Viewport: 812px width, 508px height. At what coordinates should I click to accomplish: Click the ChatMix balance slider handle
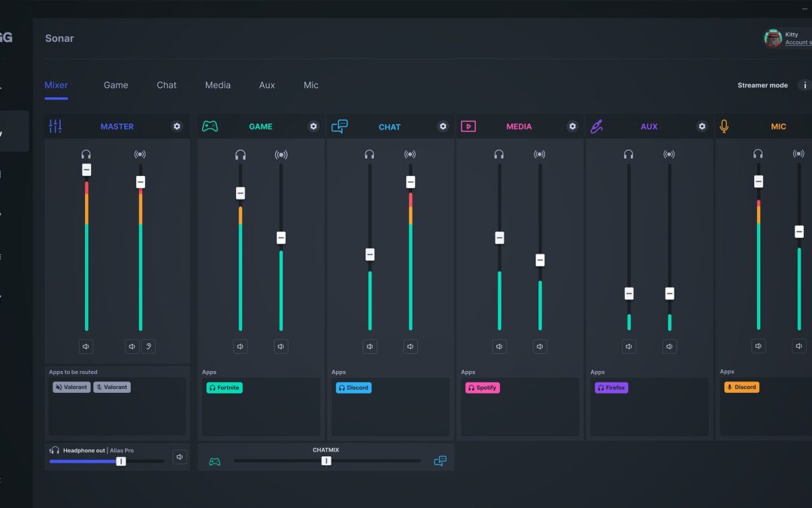pyautogui.click(x=326, y=461)
